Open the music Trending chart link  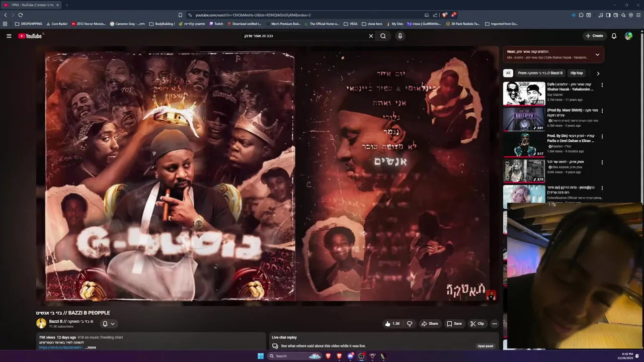click(x=100, y=337)
